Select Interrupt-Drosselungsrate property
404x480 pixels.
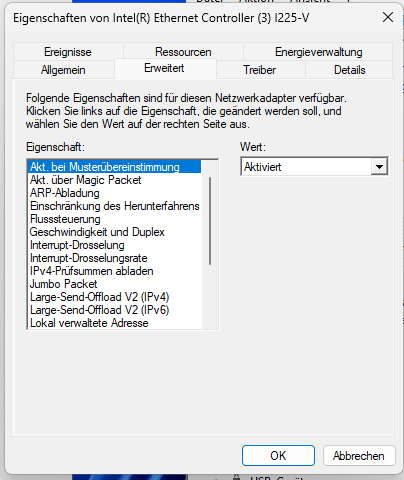tap(115, 258)
